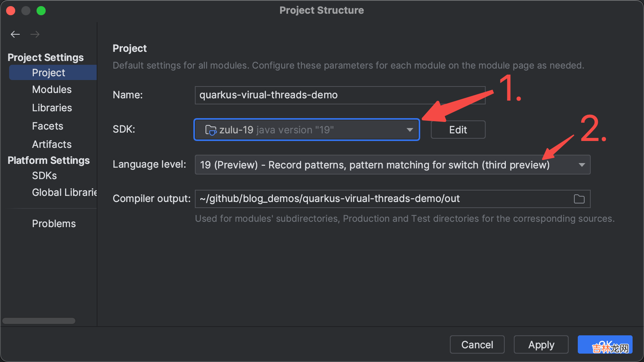This screenshot has height=362, width=644.
Task: Open the Artifacts section
Action: (52, 144)
